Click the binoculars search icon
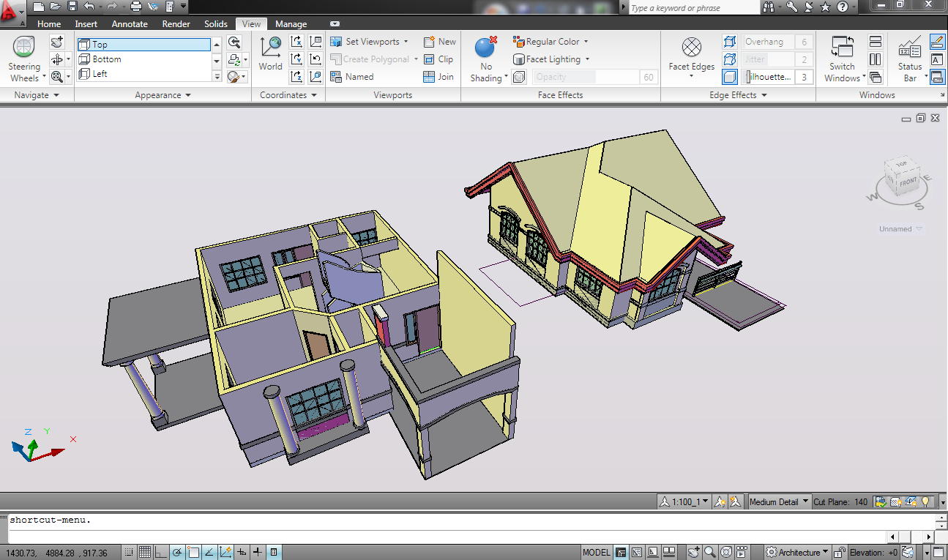This screenshot has height=560, width=948. (x=769, y=7)
